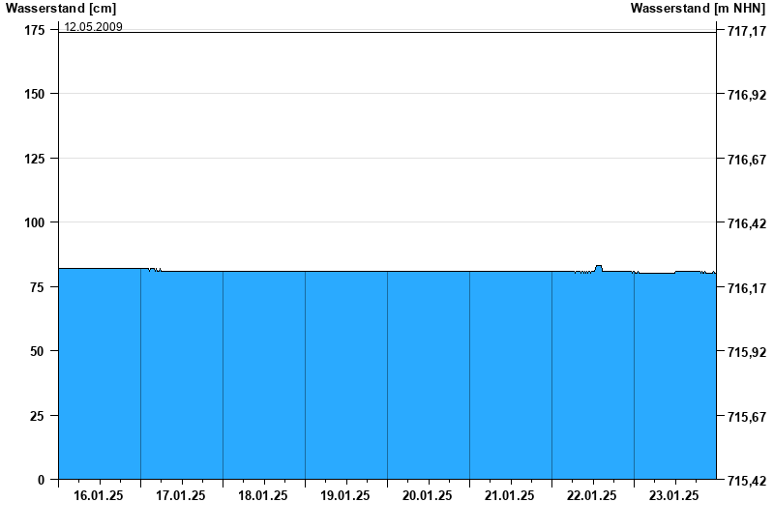This screenshot has width=774, height=532.
Task: Click the 716,17 value on the NHN axis
Action: [x=747, y=288]
